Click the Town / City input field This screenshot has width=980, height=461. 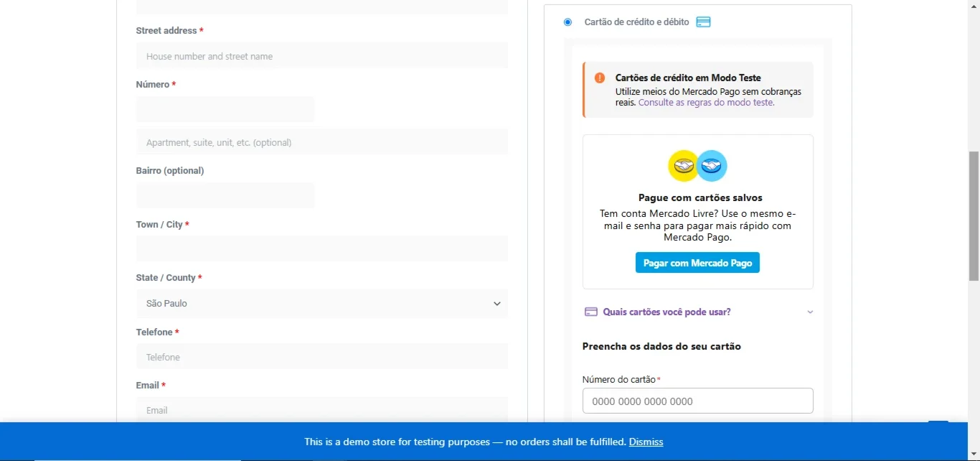click(x=322, y=248)
